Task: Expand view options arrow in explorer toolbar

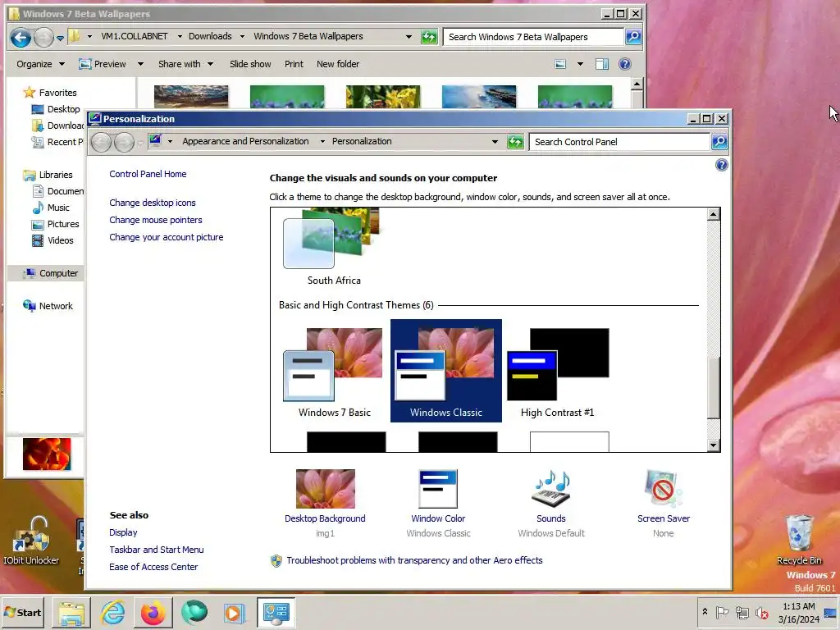Action: 580,64
